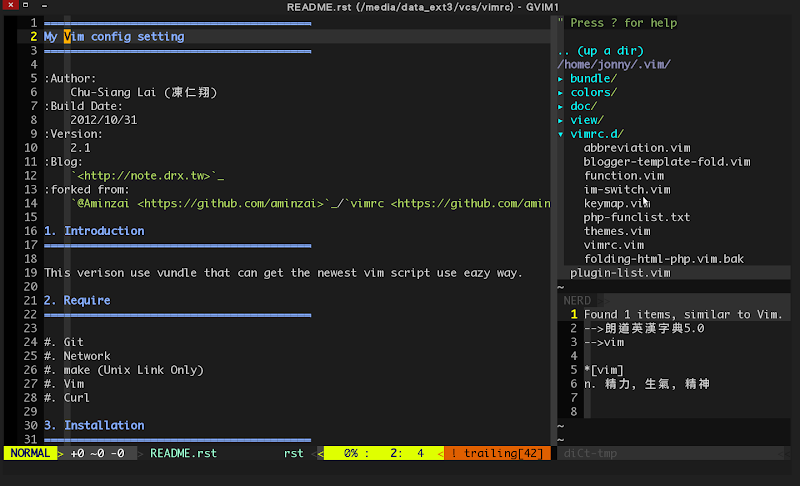This screenshot has height=486, width=800.
Task: Click the rst filetype indicator
Action: pos(293,453)
